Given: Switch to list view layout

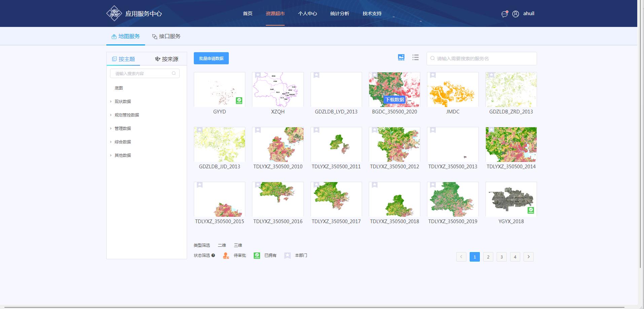Looking at the screenshot, I should coord(416,58).
